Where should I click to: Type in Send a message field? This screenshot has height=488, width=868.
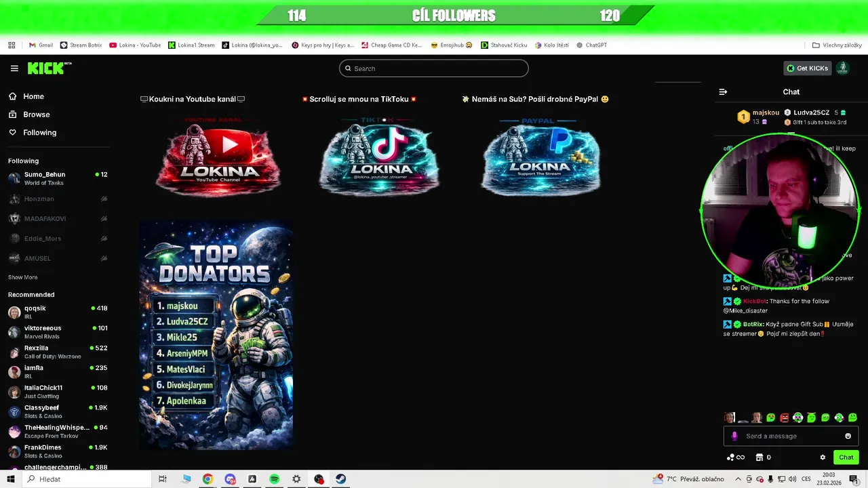(x=791, y=436)
